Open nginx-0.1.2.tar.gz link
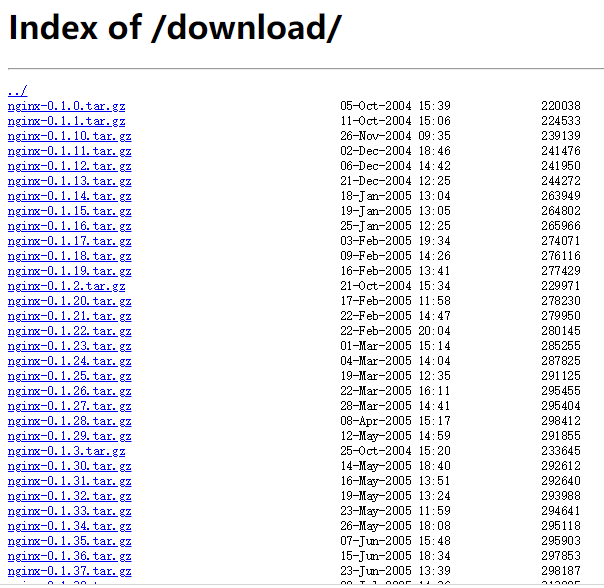 (66, 286)
